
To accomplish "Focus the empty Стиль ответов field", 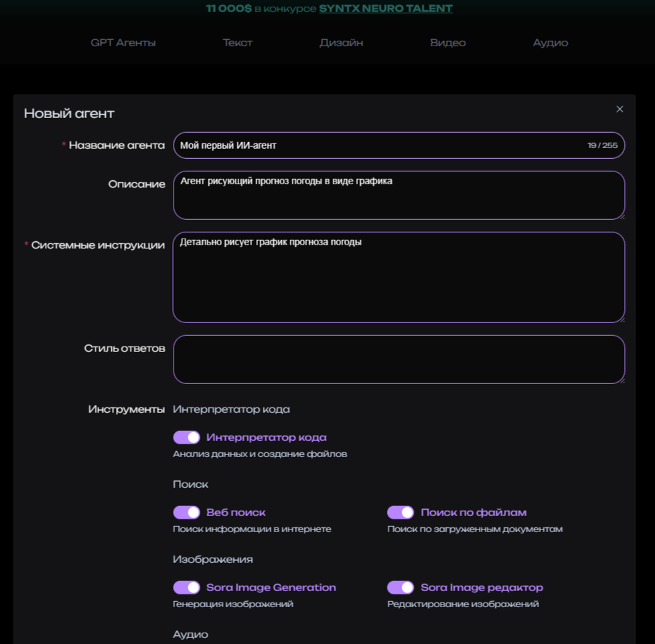I will click(x=398, y=359).
